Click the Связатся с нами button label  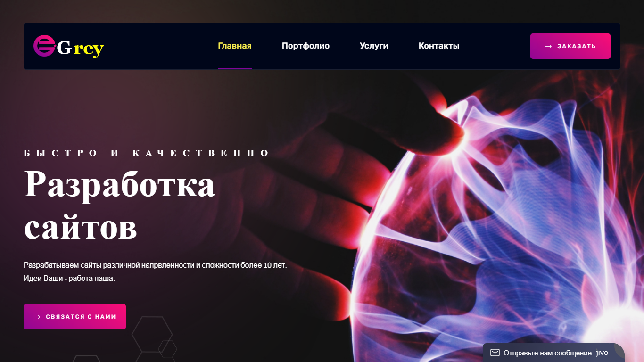81,317
